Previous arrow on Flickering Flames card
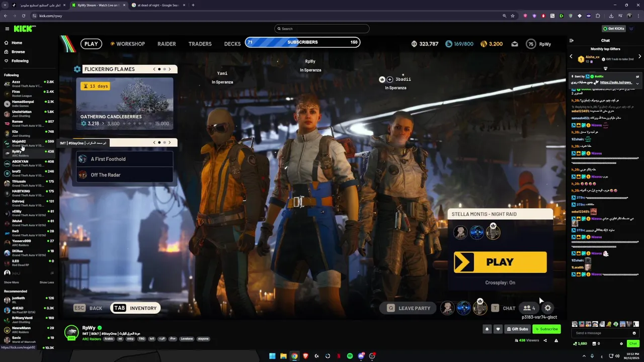Screen dimensions: 644x362 154,69
